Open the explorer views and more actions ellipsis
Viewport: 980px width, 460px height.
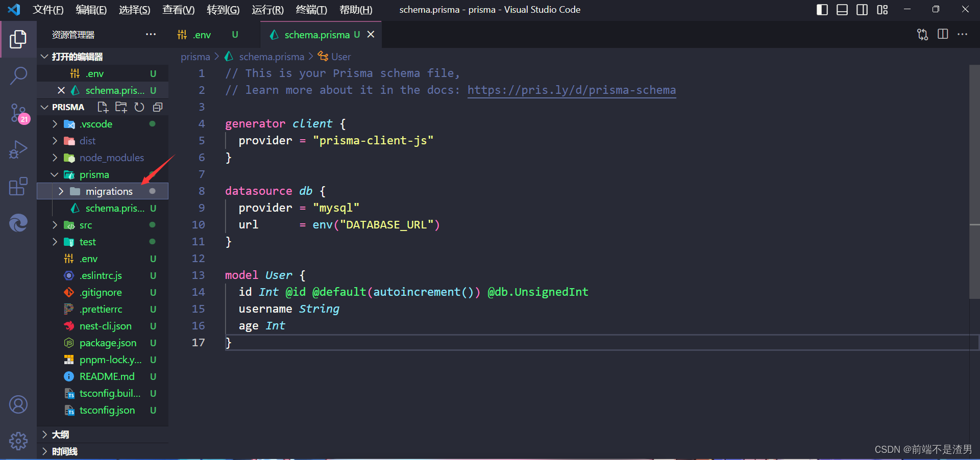click(x=151, y=35)
